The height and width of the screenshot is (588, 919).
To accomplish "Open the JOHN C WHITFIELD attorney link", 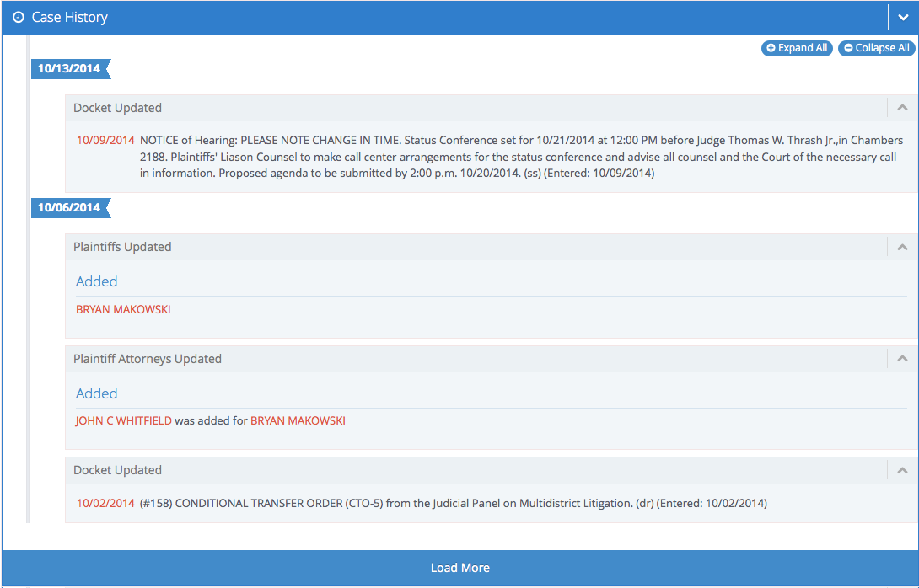I will coord(124,420).
